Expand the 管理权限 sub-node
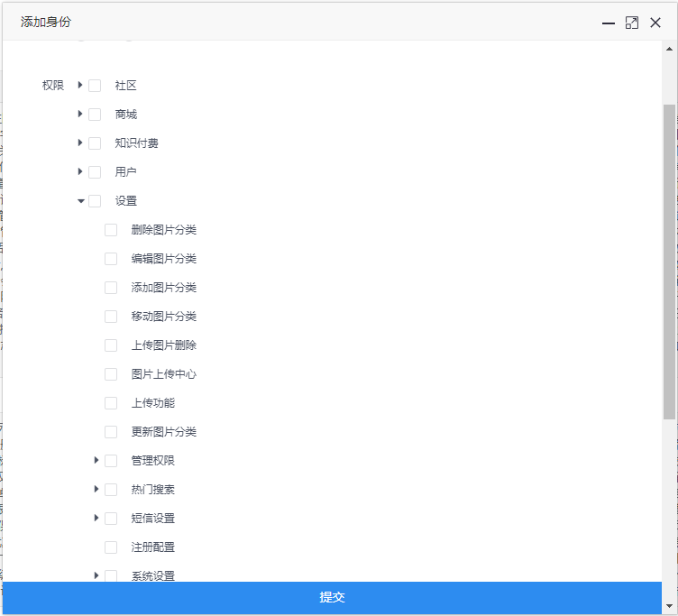678x616 pixels. (x=96, y=460)
